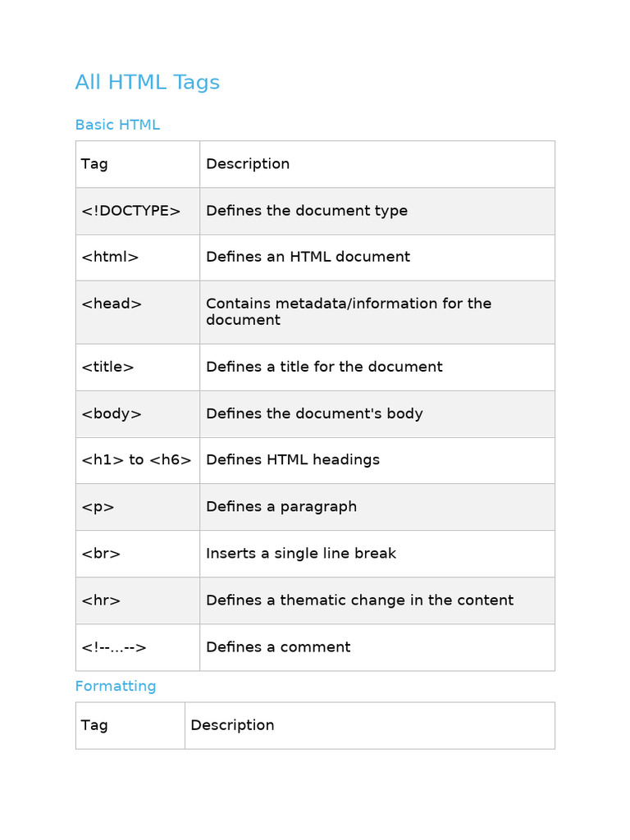Click the "Formatting" section heading

pyautogui.click(x=116, y=686)
